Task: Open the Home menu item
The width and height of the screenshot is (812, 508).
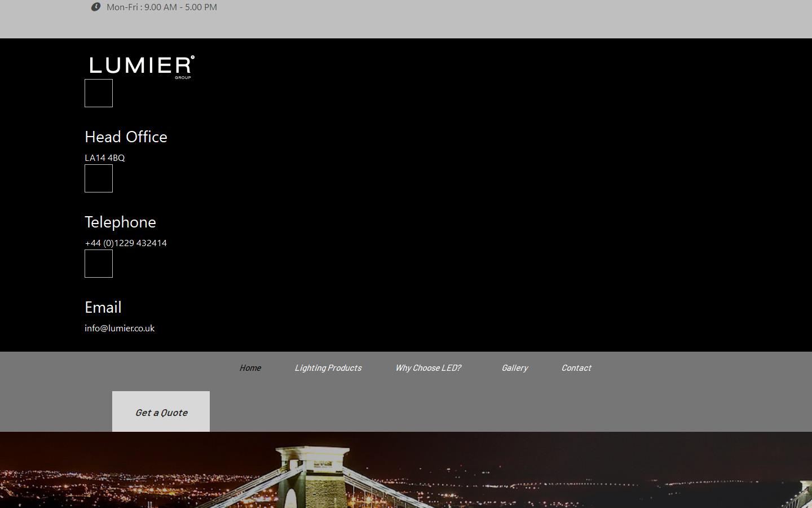Action: 250,367
